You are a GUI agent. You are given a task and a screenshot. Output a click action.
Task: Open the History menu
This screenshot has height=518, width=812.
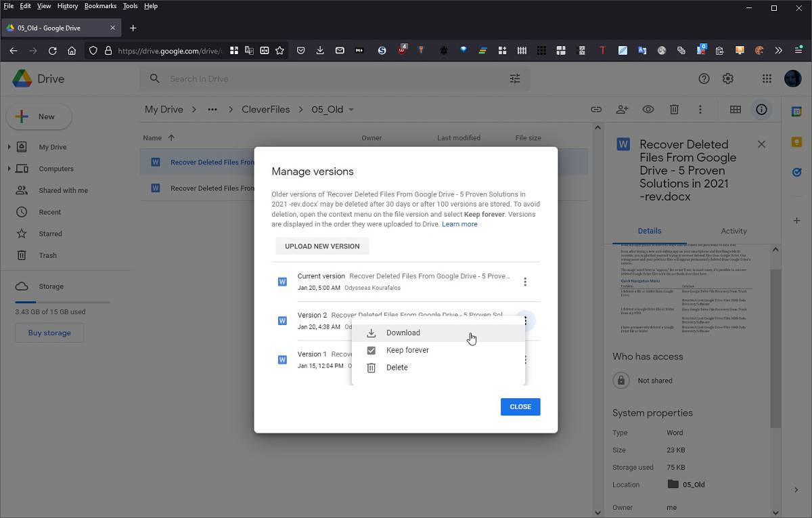tap(68, 6)
